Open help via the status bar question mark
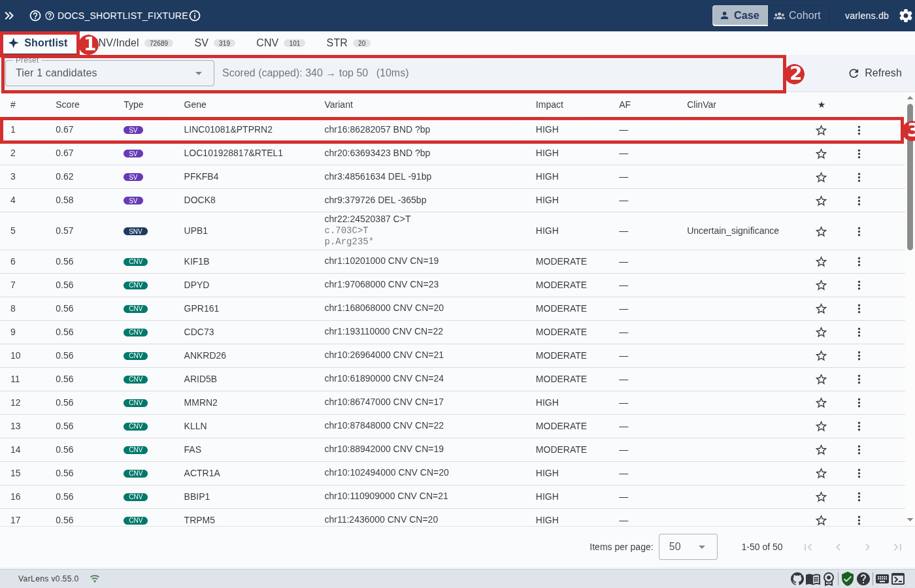 863,579
